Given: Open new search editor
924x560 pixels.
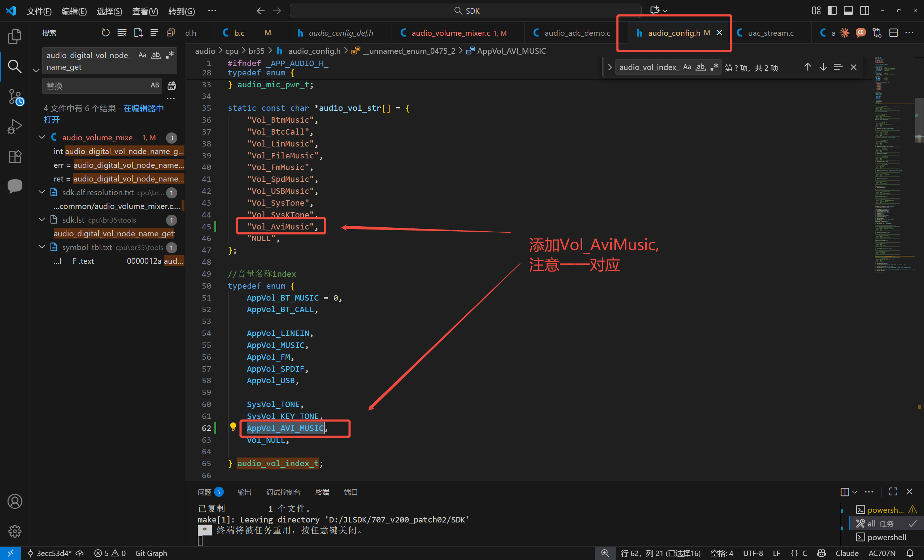Looking at the screenshot, I should coord(138,33).
